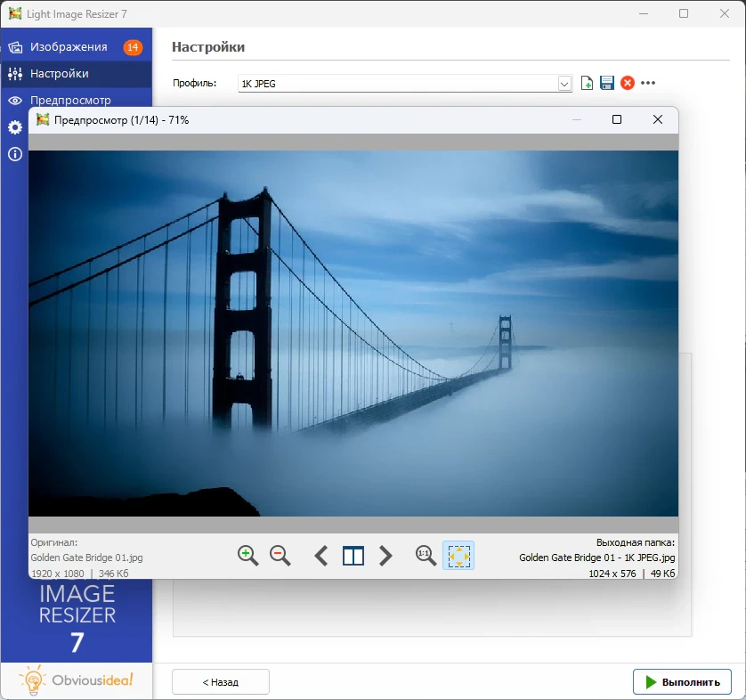Viewport: 746px width, 700px height.
Task: Delete the profile with red X icon
Action: (x=628, y=83)
